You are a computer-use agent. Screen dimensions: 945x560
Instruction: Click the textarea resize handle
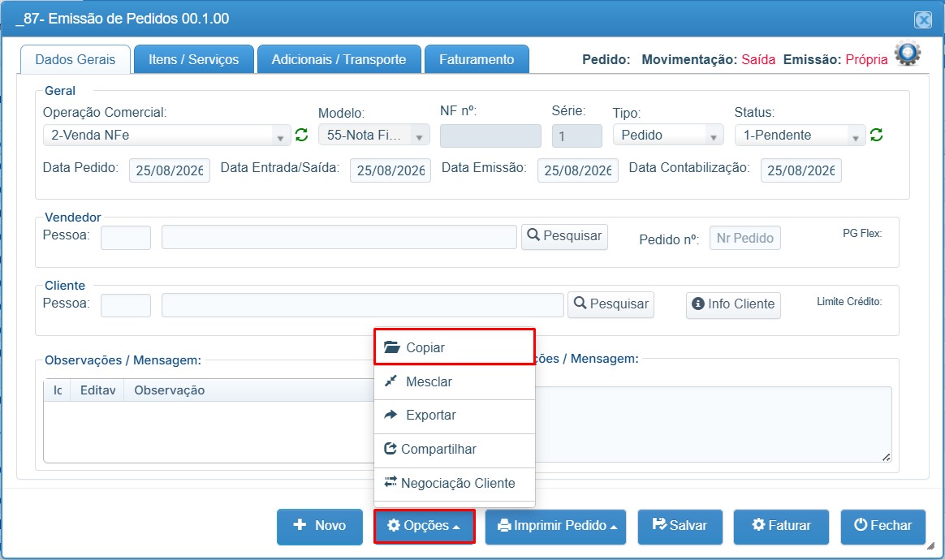tap(886, 458)
